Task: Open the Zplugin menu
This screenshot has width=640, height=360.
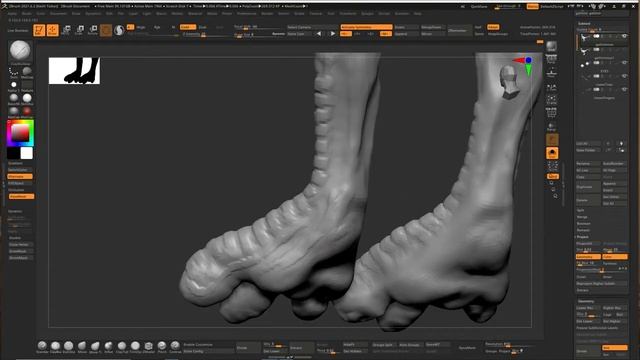Action: [367, 13]
